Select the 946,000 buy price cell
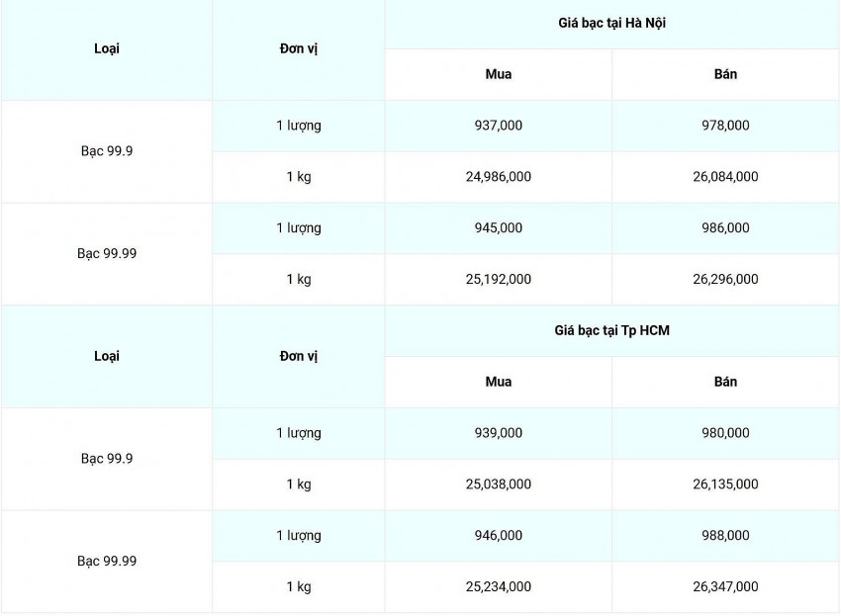The image size is (841, 616). (x=499, y=536)
